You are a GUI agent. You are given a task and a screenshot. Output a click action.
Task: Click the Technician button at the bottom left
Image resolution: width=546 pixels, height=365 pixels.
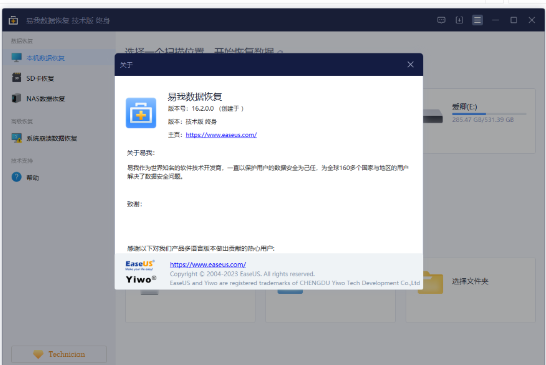point(59,354)
